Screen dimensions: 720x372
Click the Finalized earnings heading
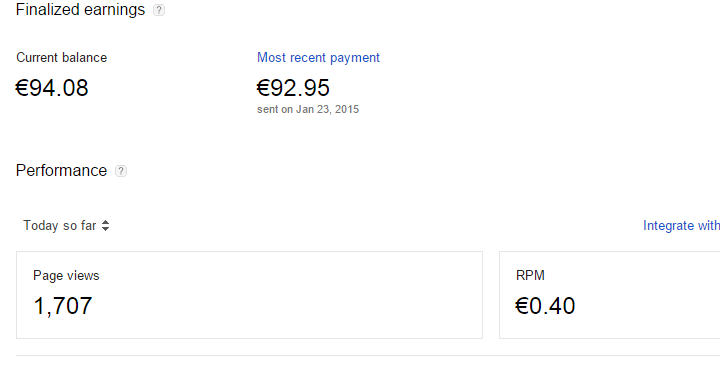tap(80, 10)
